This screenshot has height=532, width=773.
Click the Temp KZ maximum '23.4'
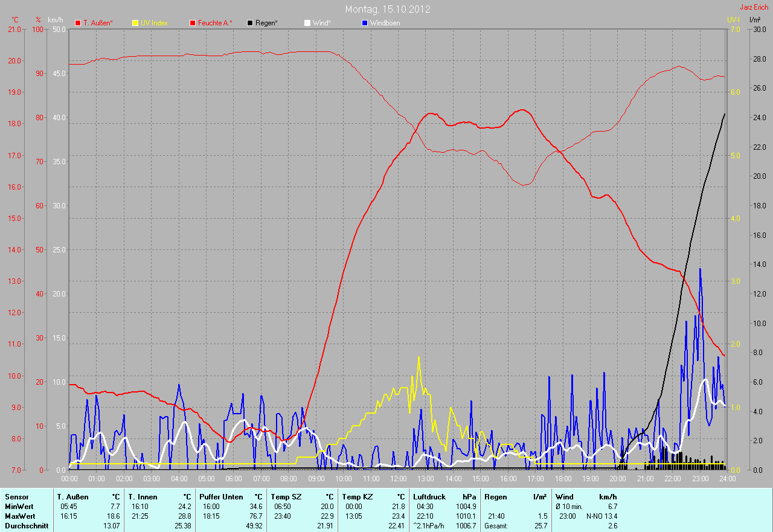[x=397, y=516]
